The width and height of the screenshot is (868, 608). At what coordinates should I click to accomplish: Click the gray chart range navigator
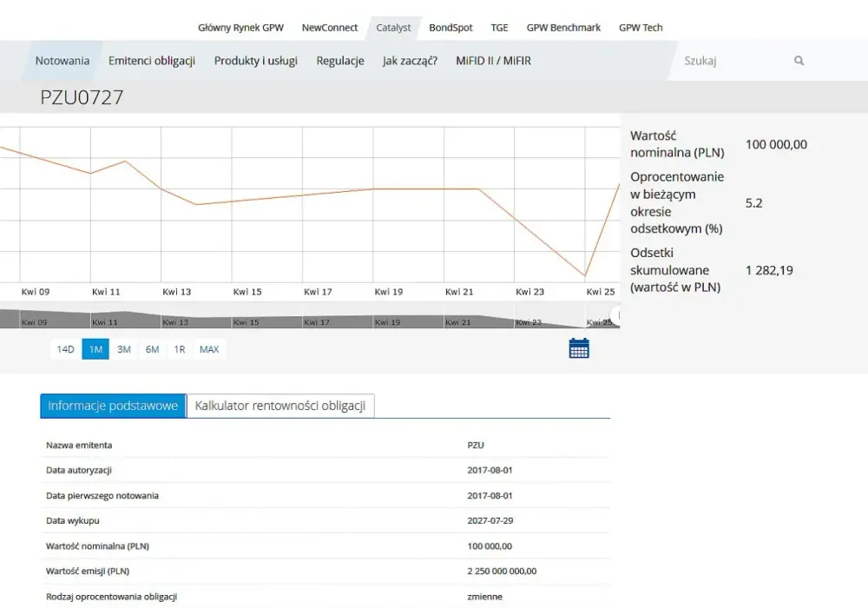(309, 315)
